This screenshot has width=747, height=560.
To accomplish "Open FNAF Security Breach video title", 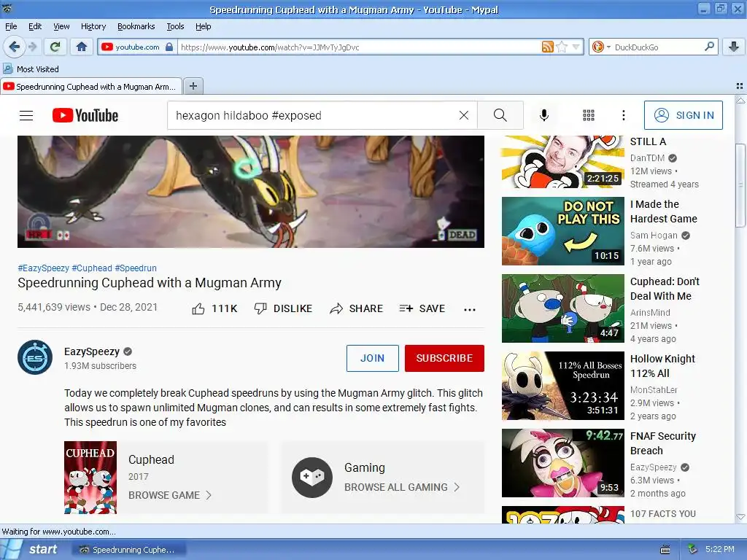I will point(662,443).
